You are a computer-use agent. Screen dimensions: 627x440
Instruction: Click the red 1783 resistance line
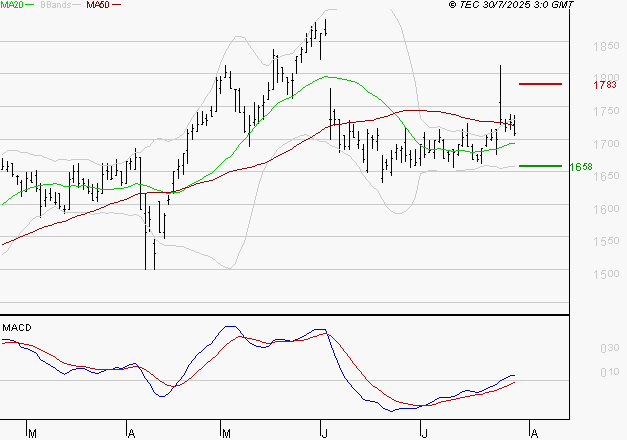(540, 84)
